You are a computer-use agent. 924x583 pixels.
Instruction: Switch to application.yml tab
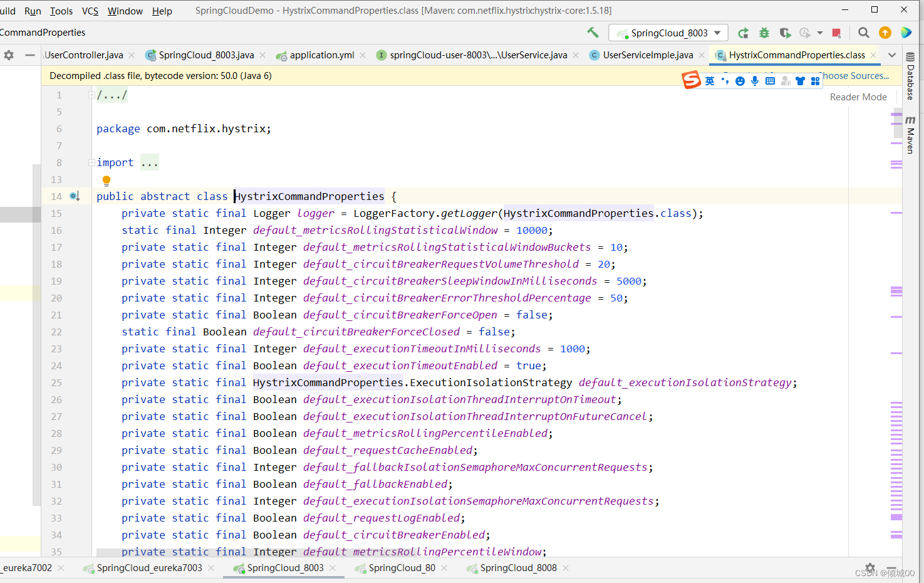tap(322, 55)
